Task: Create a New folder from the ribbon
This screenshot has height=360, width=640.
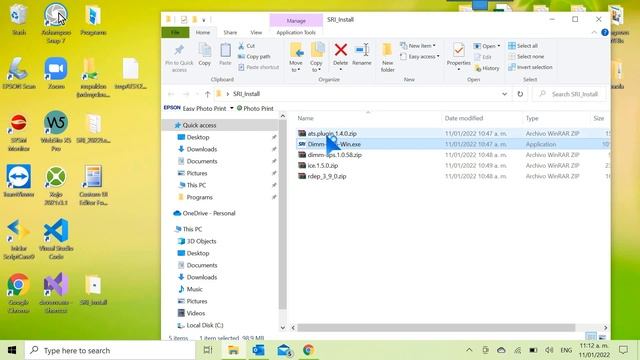Action: (x=387, y=57)
